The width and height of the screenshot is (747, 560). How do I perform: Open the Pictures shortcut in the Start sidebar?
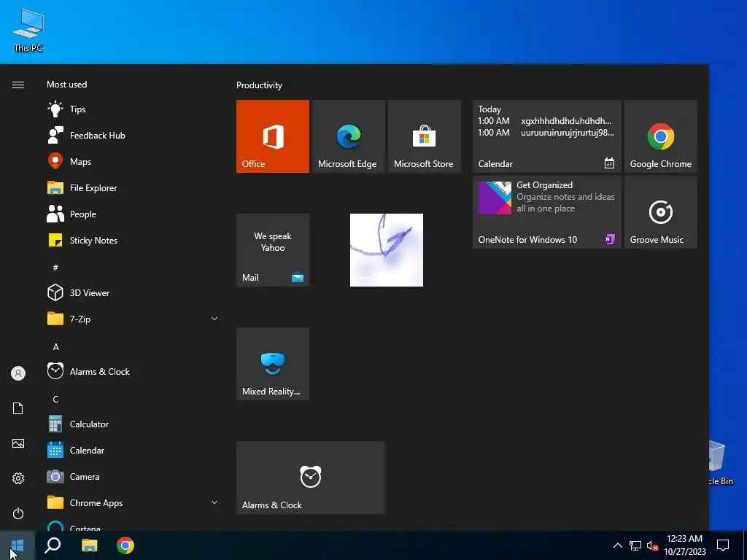[18, 443]
